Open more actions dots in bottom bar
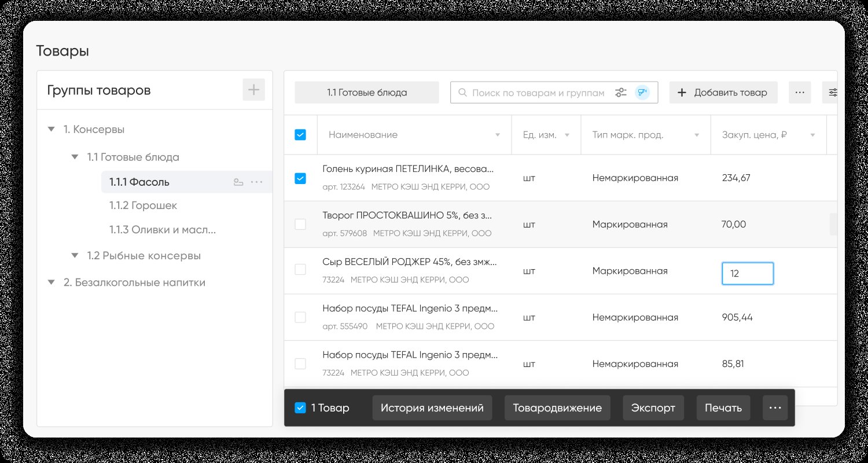Viewport: 868px width, 463px height. point(775,408)
